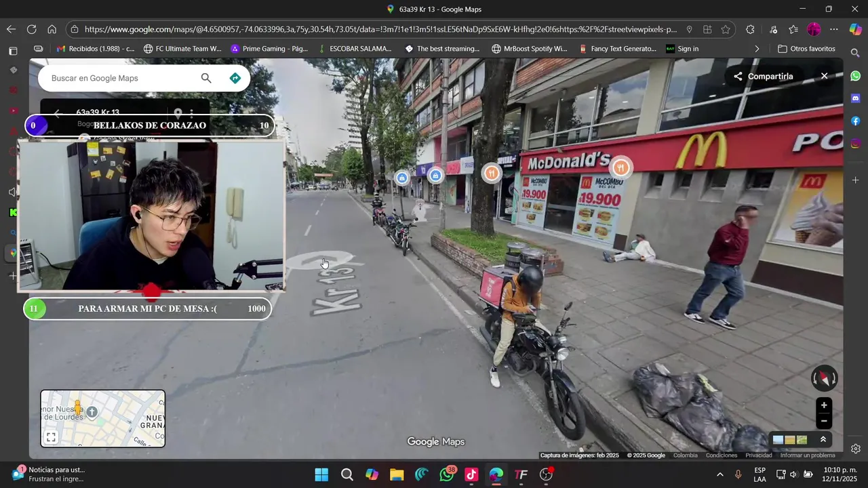
Task: Open browser extensions puzzle icon
Action: (x=750, y=29)
